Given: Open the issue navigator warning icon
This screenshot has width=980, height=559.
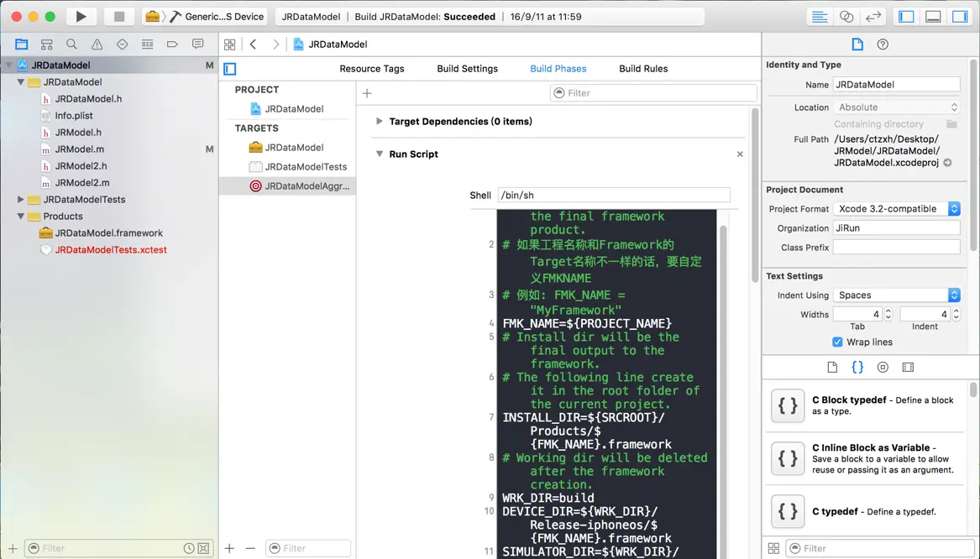Looking at the screenshot, I should click(97, 44).
